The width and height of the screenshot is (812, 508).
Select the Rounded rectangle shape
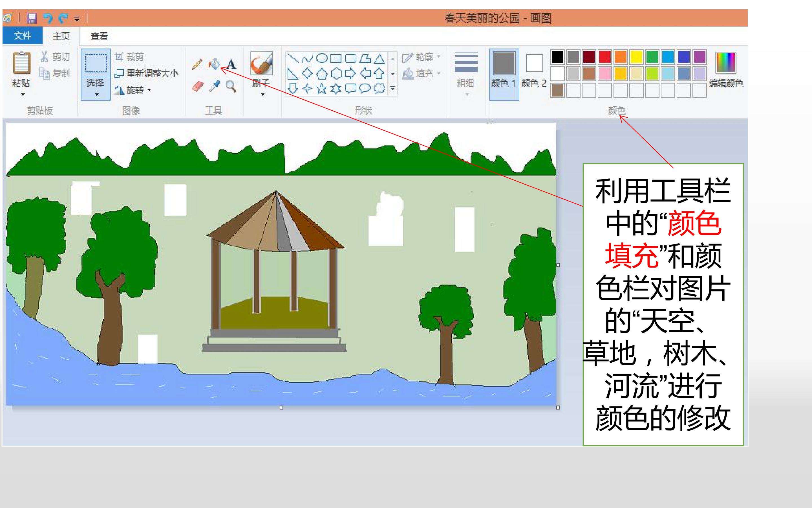click(351, 58)
